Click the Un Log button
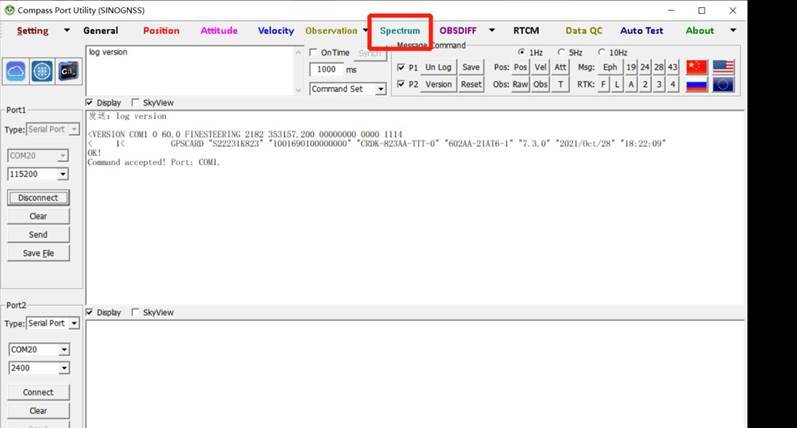Screen dimensions: 797x428 tap(438, 67)
